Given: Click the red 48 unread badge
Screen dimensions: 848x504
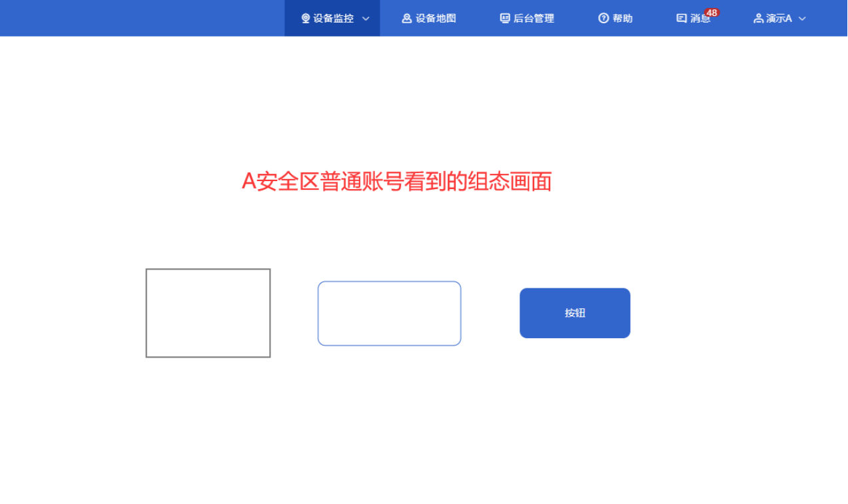Looking at the screenshot, I should (x=711, y=13).
